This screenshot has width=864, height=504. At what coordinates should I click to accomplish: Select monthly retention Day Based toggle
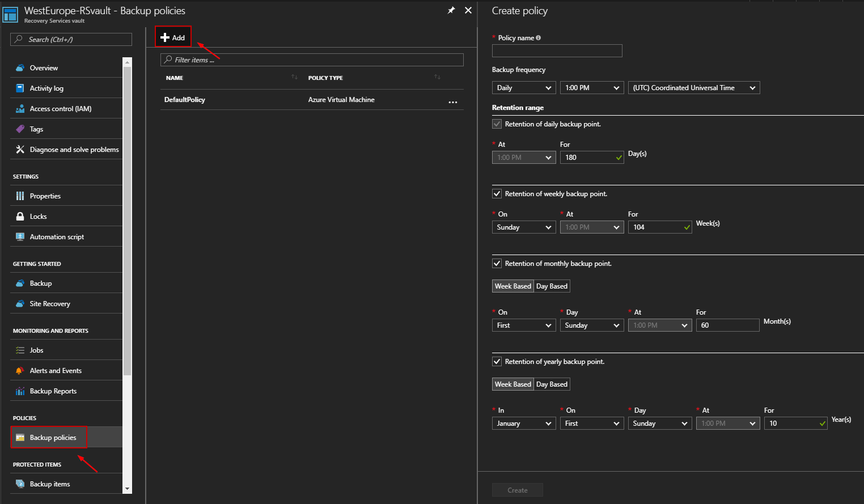(x=552, y=286)
